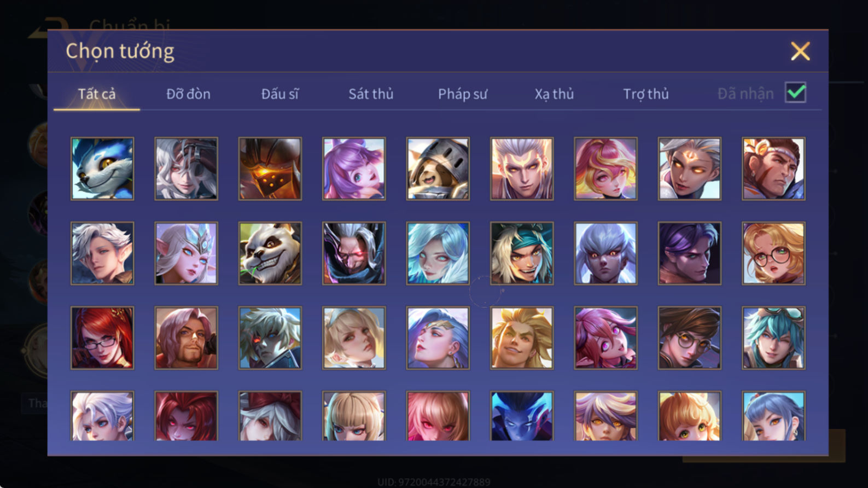Screen dimensions: 868x488
Task: Select the blue wolf hero portrait
Action: 102,169
